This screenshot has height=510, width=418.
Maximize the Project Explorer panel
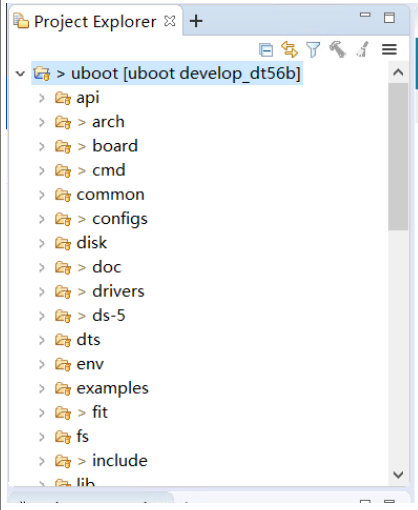(389, 17)
